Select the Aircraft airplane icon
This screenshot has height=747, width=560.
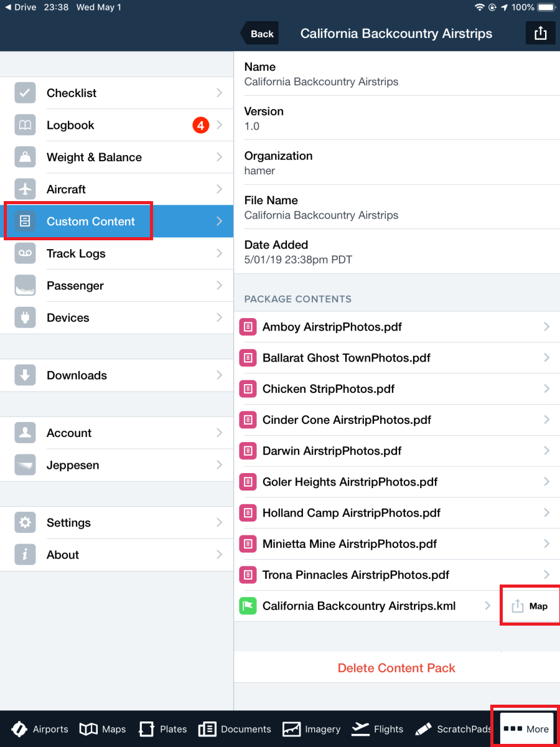tap(25, 189)
